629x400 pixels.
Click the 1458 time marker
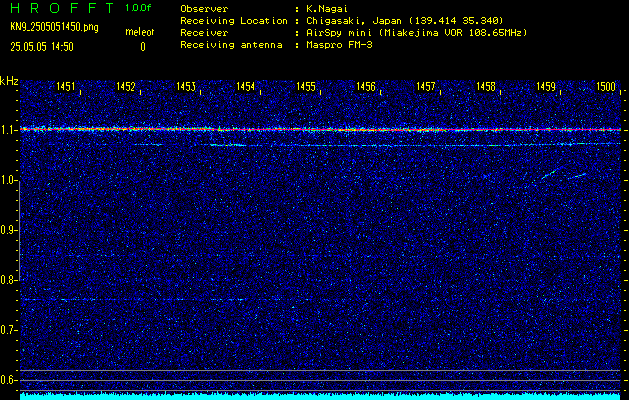point(486,87)
